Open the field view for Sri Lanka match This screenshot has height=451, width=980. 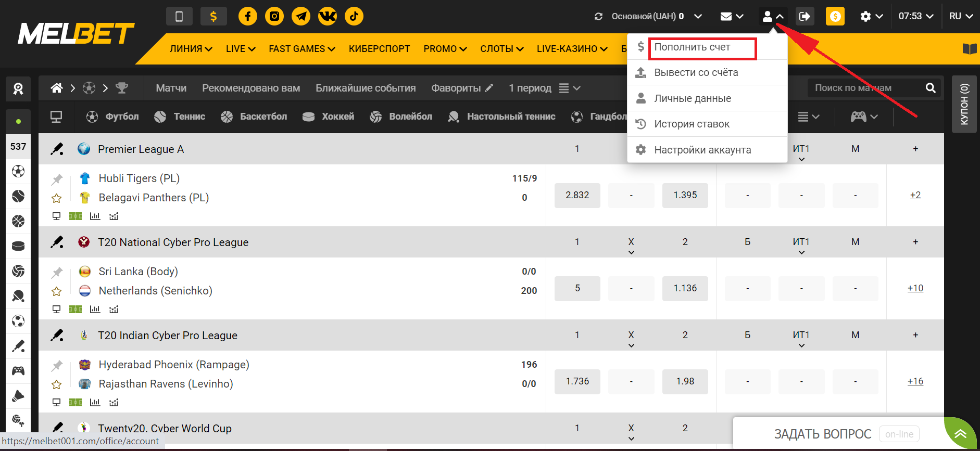76,309
